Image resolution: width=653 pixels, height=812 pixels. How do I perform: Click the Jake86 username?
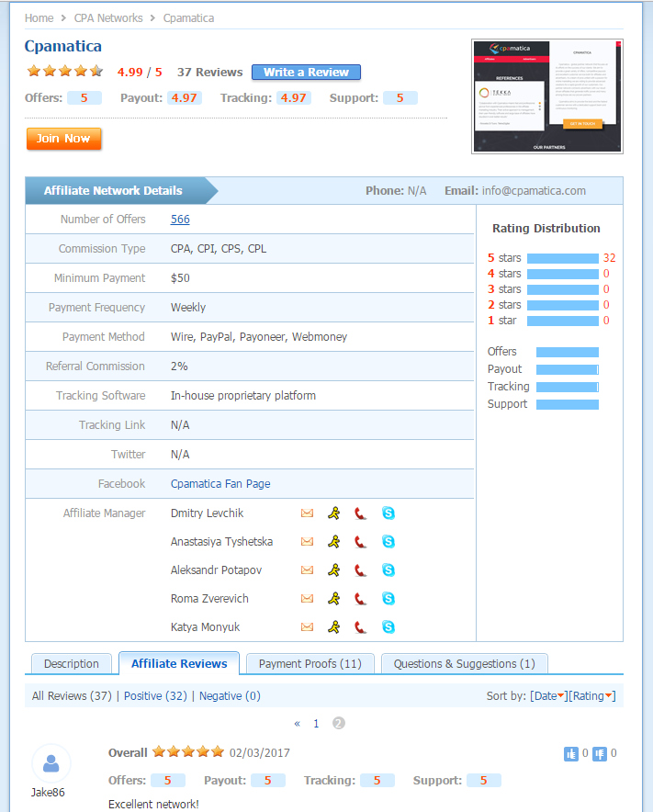point(48,793)
